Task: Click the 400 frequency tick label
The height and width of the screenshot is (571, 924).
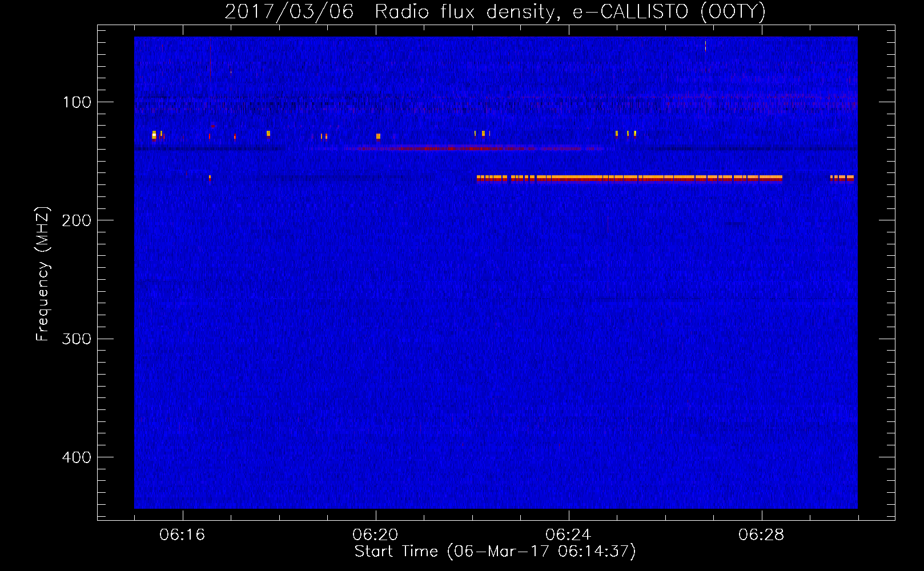Action: (77, 457)
